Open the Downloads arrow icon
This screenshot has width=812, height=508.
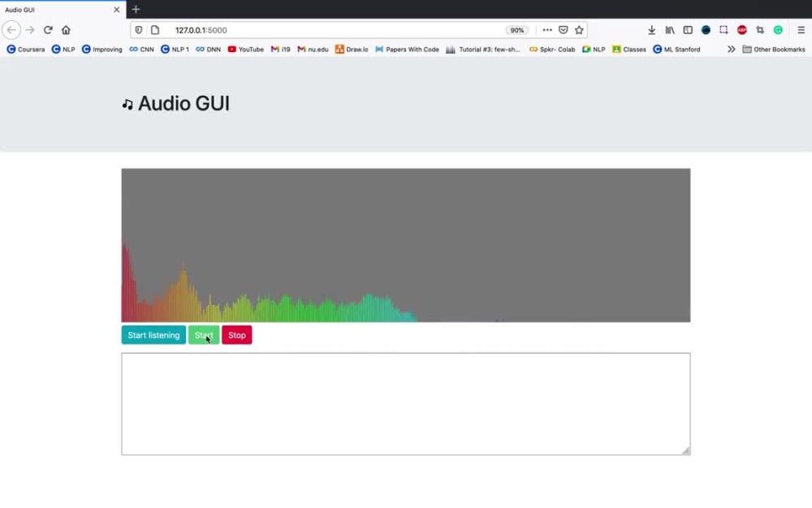coord(651,30)
